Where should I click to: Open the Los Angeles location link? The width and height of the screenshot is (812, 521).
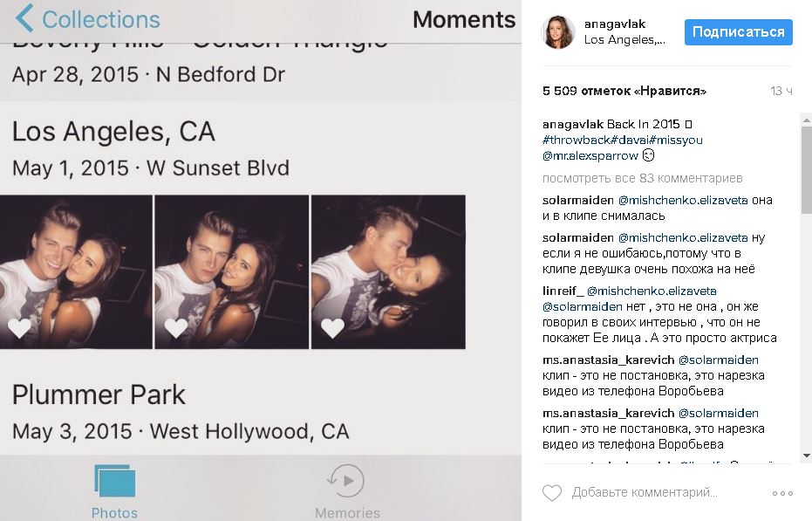click(624, 40)
